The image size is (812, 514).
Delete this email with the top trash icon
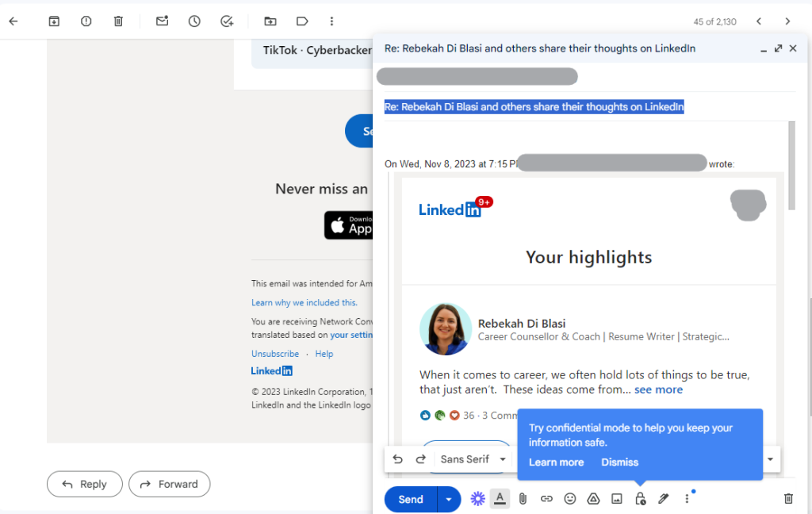point(119,21)
